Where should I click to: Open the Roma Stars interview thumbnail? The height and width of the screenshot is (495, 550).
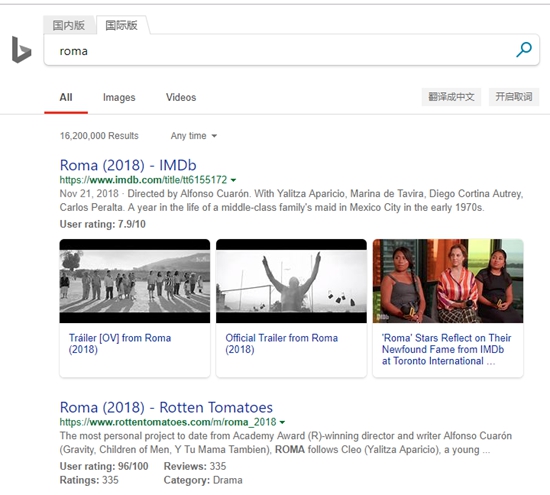448,281
